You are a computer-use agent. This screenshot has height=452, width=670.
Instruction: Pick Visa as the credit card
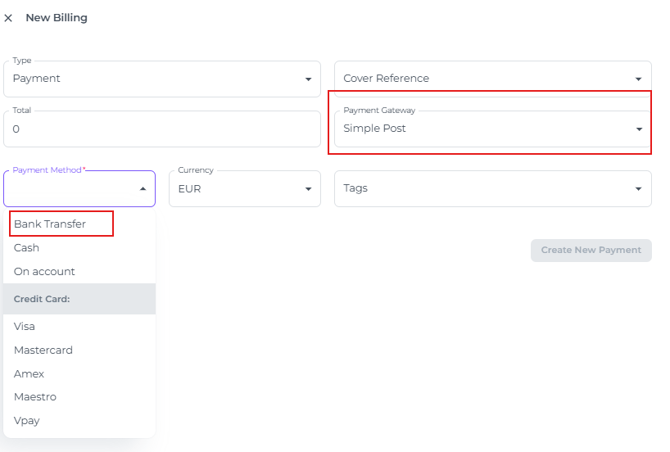(x=24, y=327)
